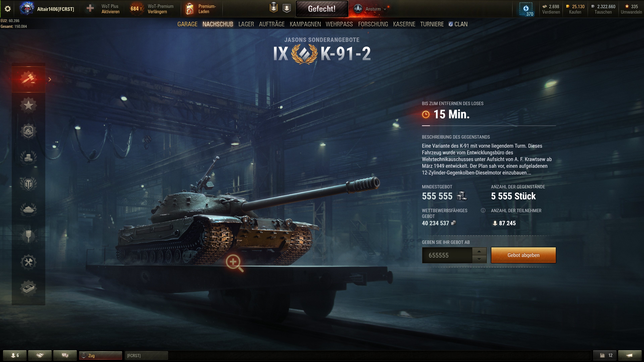Click the info icon beside competitive bid
This screenshot has height=362, width=644.
(483, 210)
